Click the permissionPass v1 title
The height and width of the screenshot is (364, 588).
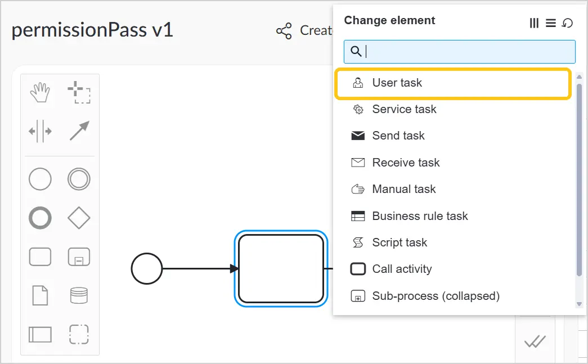pos(92,30)
